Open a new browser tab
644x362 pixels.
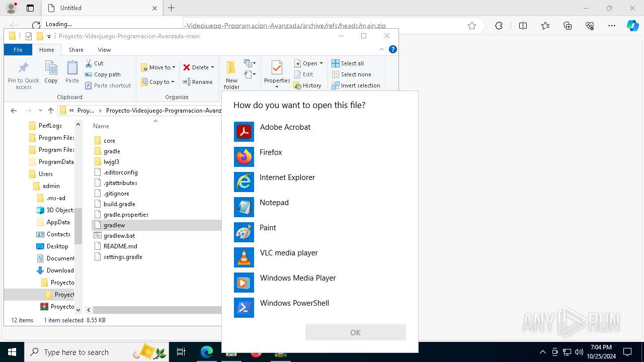pyautogui.click(x=172, y=8)
